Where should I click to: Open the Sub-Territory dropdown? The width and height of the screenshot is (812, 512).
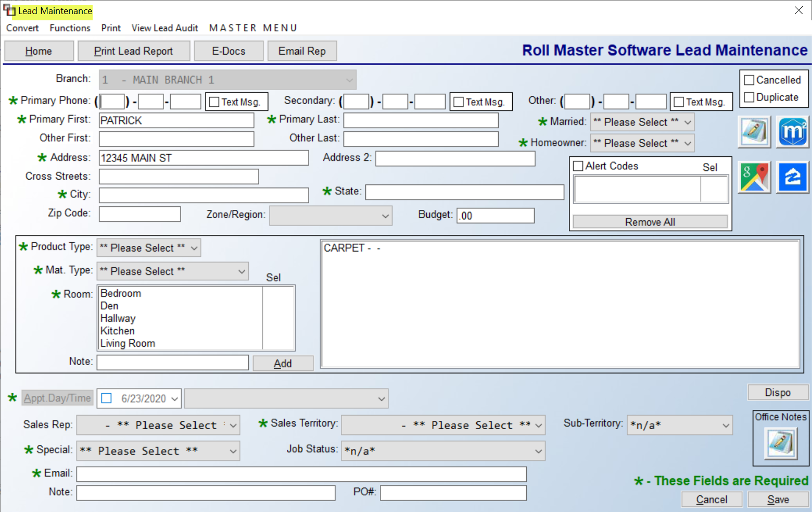[x=680, y=425]
